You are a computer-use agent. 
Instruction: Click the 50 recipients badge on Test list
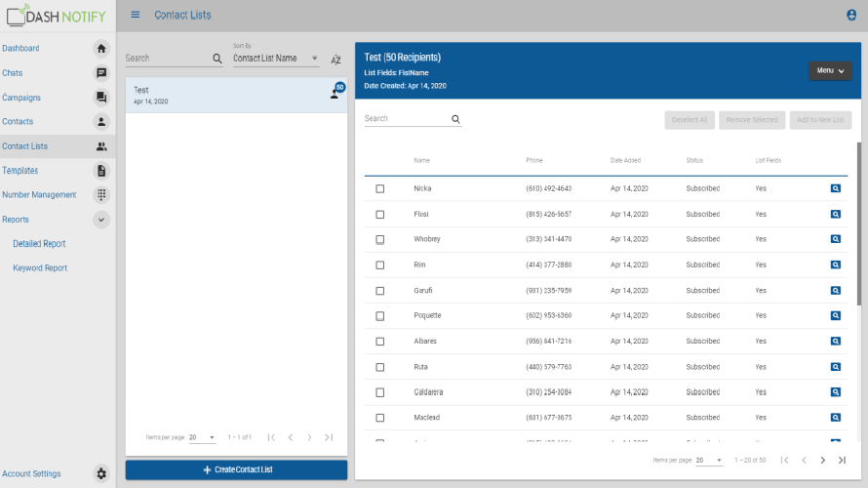pyautogui.click(x=340, y=87)
